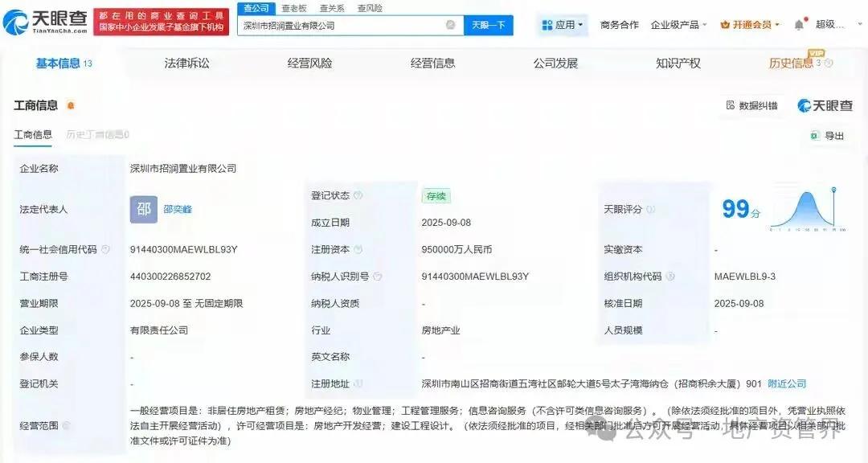The width and height of the screenshot is (868, 463).
Task: Select the 查关系 search tab
Action: coord(332,8)
